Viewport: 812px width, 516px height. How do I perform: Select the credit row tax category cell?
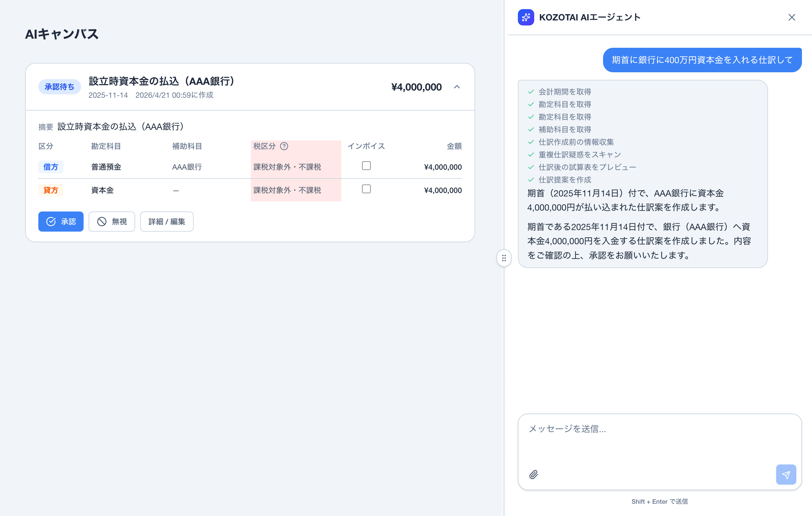click(x=287, y=190)
